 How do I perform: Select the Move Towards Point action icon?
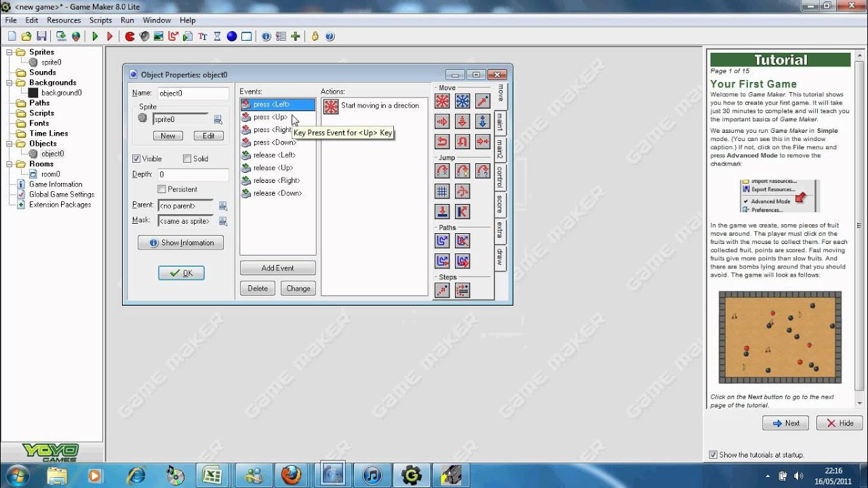pyautogui.click(x=483, y=102)
